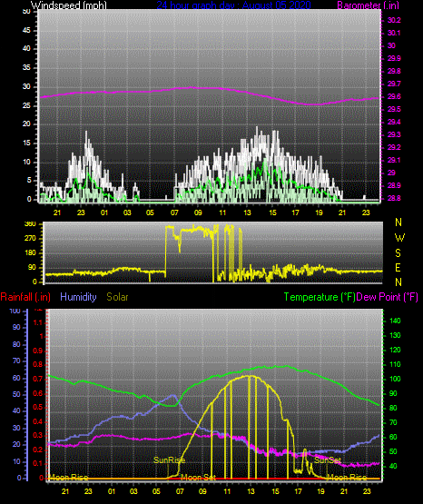The width and height of the screenshot is (423, 504).
Task: Click the 15 windspeed axis value
Action: click(26, 143)
